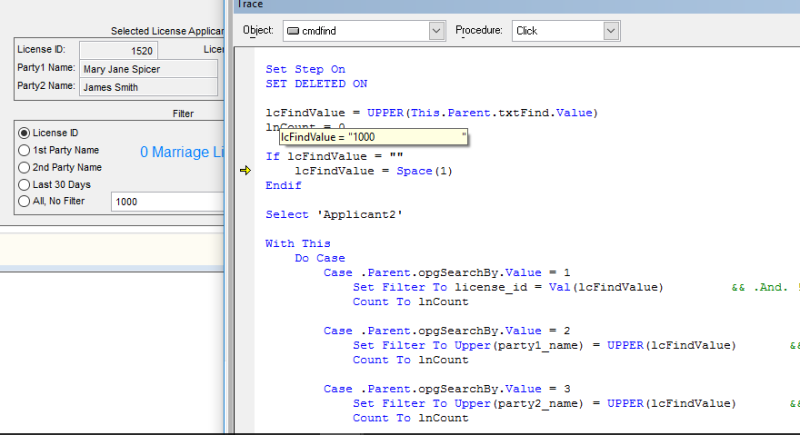The image size is (800, 435).
Task: Click the Party2 Name field James Smith
Action: coord(148,87)
